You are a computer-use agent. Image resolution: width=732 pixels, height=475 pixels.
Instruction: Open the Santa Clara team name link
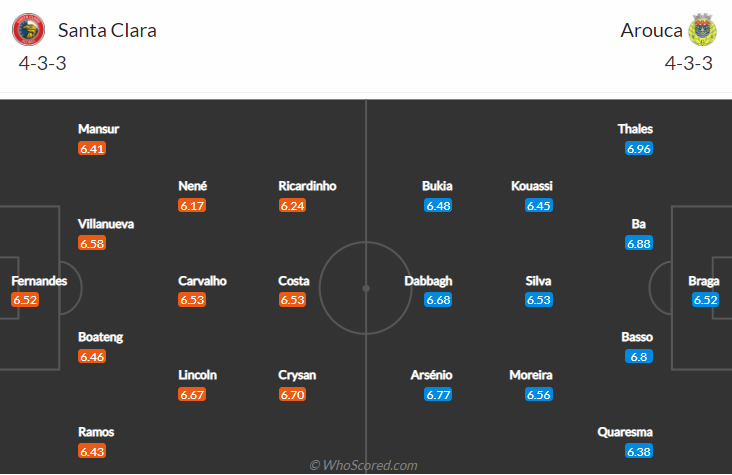coord(107,30)
